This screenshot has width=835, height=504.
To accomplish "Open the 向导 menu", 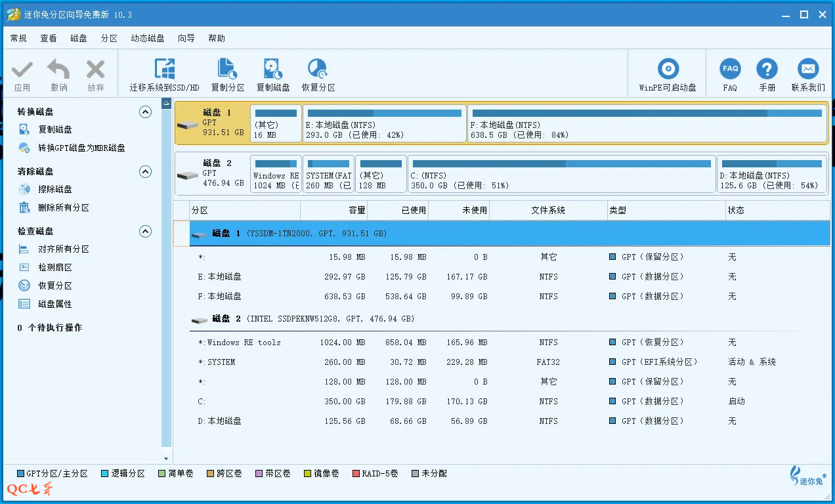I will pyautogui.click(x=186, y=39).
